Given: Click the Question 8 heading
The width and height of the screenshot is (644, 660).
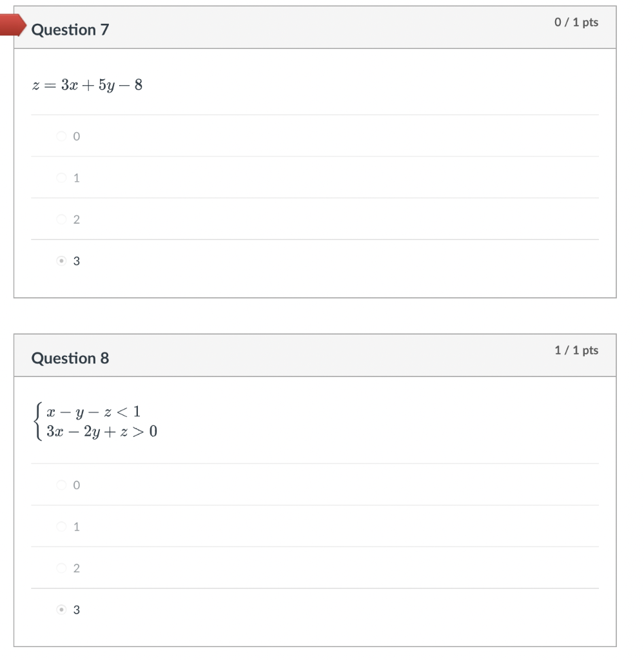Looking at the screenshot, I should tap(70, 358).
